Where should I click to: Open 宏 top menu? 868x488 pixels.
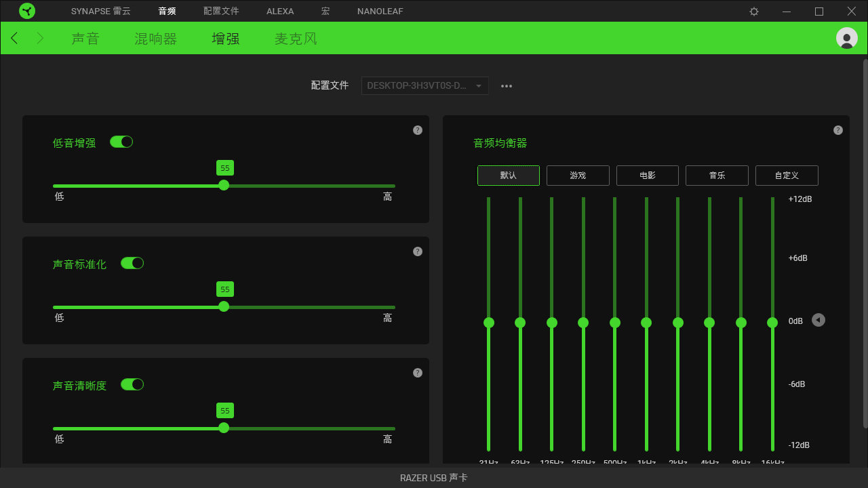[x=325, y=12]
